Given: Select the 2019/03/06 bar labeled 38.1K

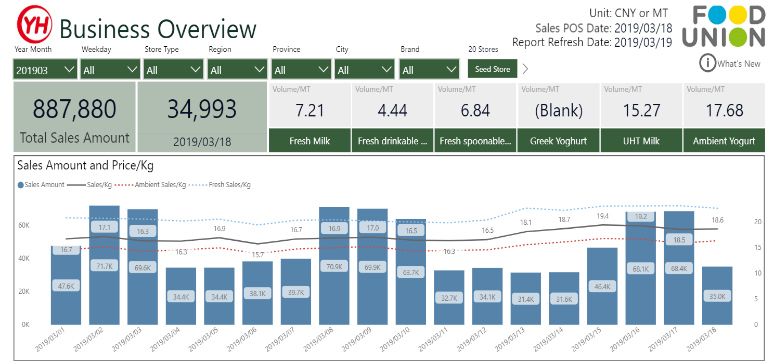Looking at the screenshot, I should (258, 293).
